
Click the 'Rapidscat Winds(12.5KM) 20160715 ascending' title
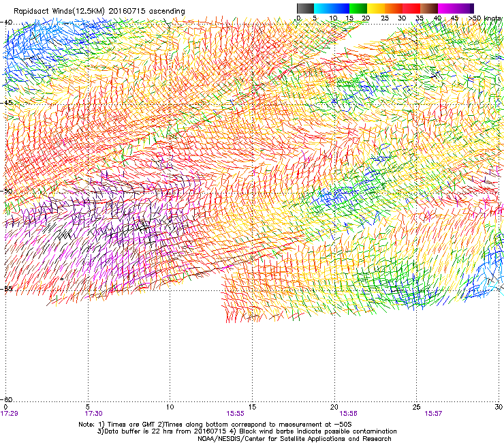pos(99,12)
